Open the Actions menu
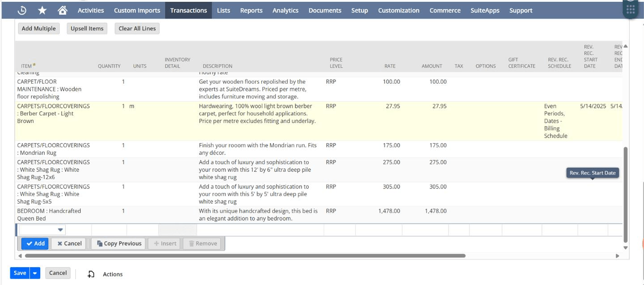Viewport: 644px width, 285px height. point(112,274)
